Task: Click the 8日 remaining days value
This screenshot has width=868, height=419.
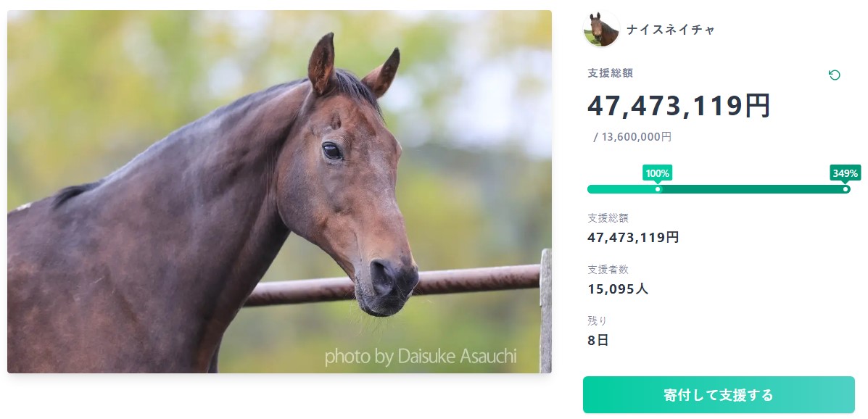Action: 598,339
